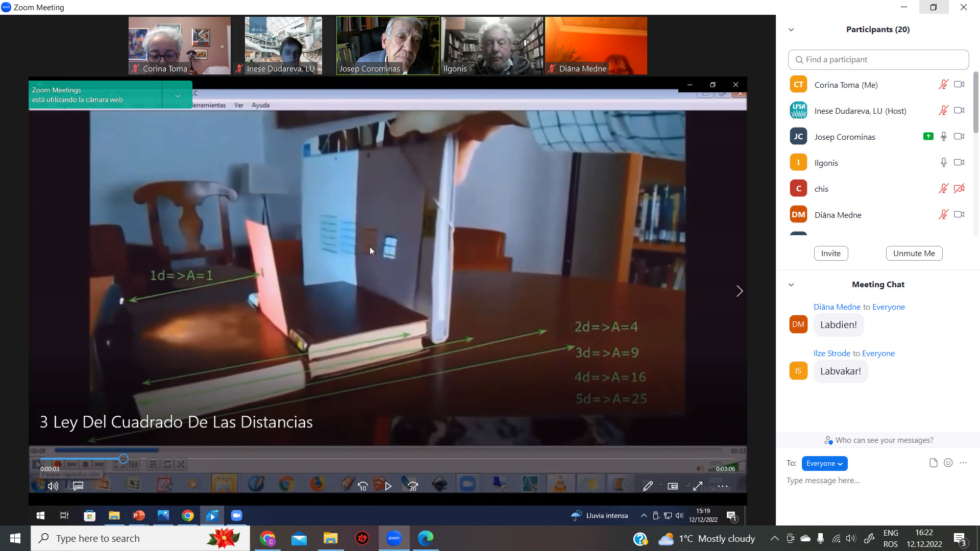
Task: Attach a file using chat file icon
Action: click(x=934, y=463)
